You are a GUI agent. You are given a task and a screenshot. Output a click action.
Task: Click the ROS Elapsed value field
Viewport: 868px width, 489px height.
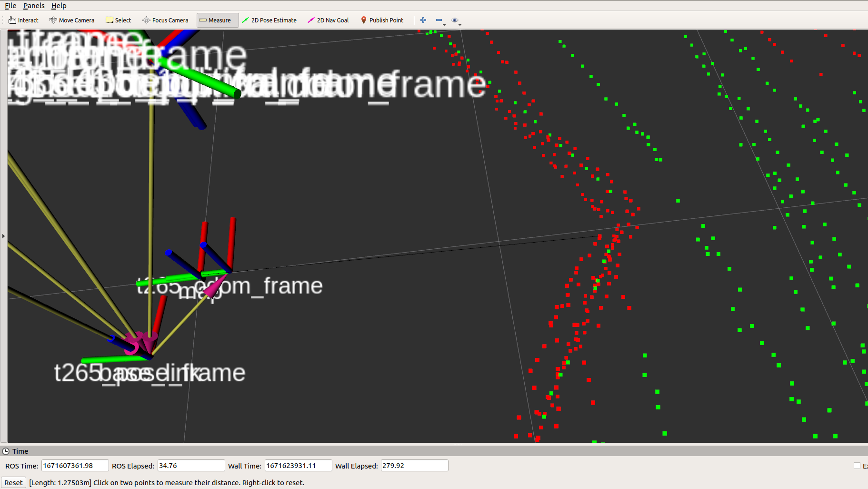click(190, 466)
